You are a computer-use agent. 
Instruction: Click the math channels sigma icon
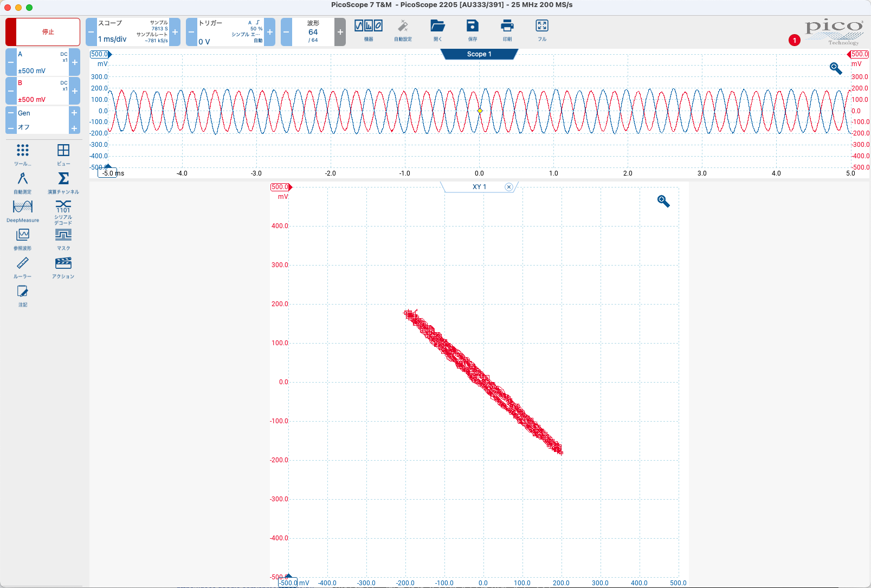[x=63, y=182]
